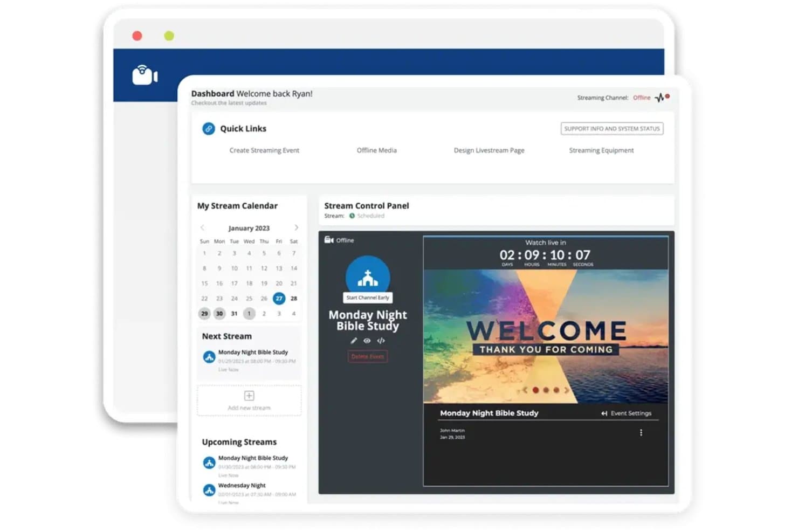Click the Quick Links chain icon
The height and width of the screenshot is (532, 798).
[208, 128]
